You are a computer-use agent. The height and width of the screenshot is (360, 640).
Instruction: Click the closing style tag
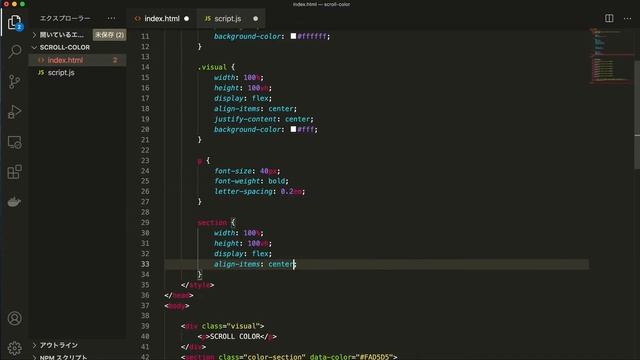tap(198, 285)
